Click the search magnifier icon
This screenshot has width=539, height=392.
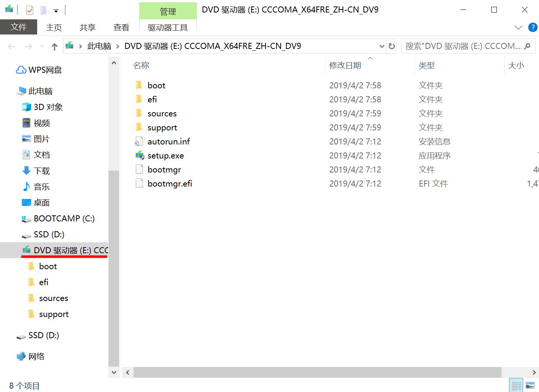(x=527, y=46)
